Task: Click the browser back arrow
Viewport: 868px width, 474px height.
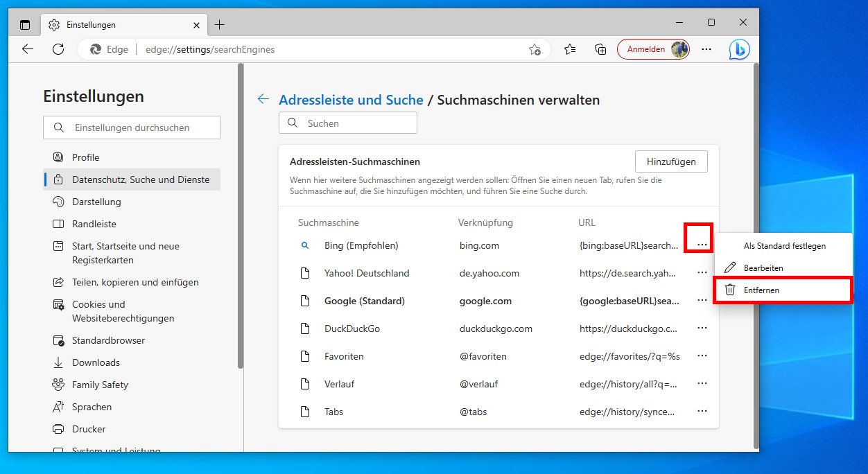Action: [x=27, y=49]
